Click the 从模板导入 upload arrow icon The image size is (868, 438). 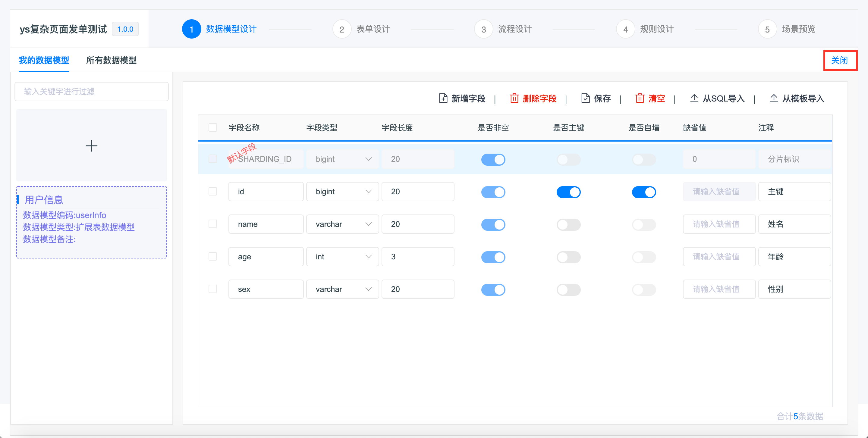774,98
